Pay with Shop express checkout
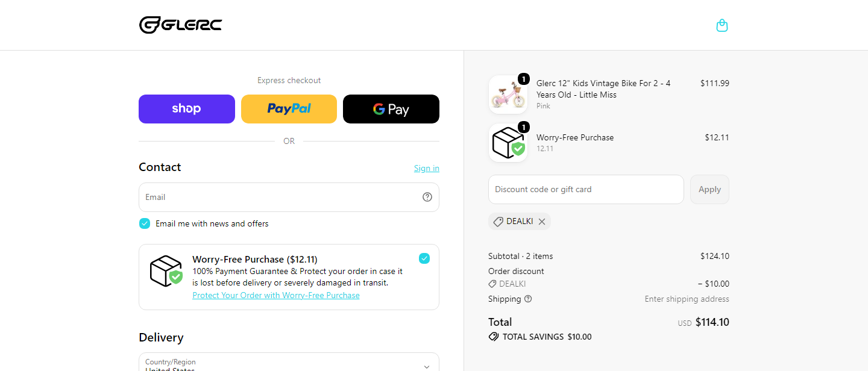Screen dimensions: 868x371 click(187, 109)
